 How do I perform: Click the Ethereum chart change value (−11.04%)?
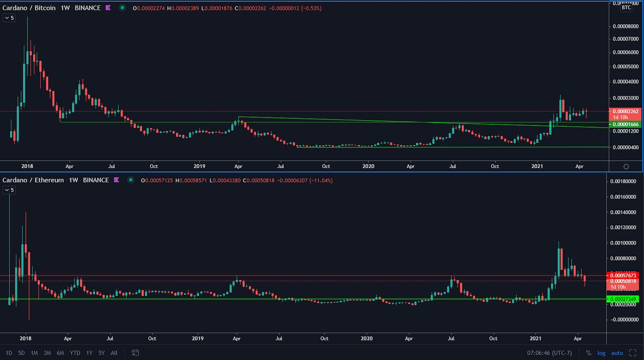[x=317, y=180]
